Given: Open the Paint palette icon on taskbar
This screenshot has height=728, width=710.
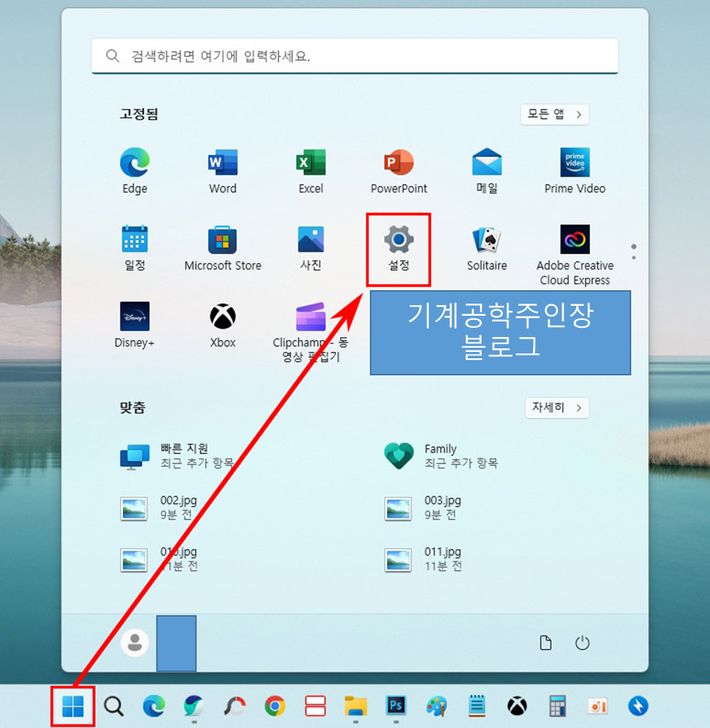Looking at the screenshot, I should 437,706.
